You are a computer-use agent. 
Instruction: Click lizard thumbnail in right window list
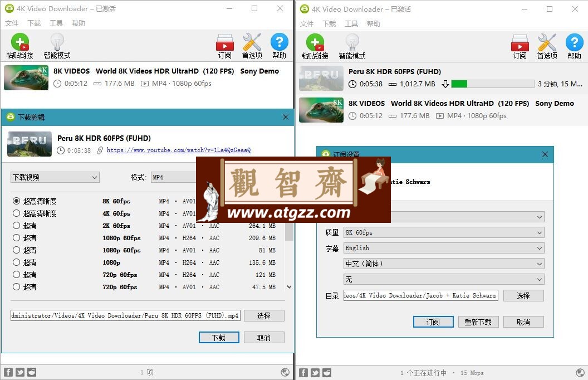[x=321, y=110]
